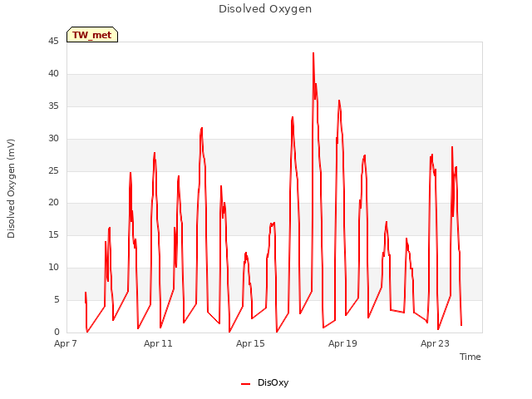The image size is (532, 399).
Task: Click the Apr 7 tick label
Action: pos(66,343)
